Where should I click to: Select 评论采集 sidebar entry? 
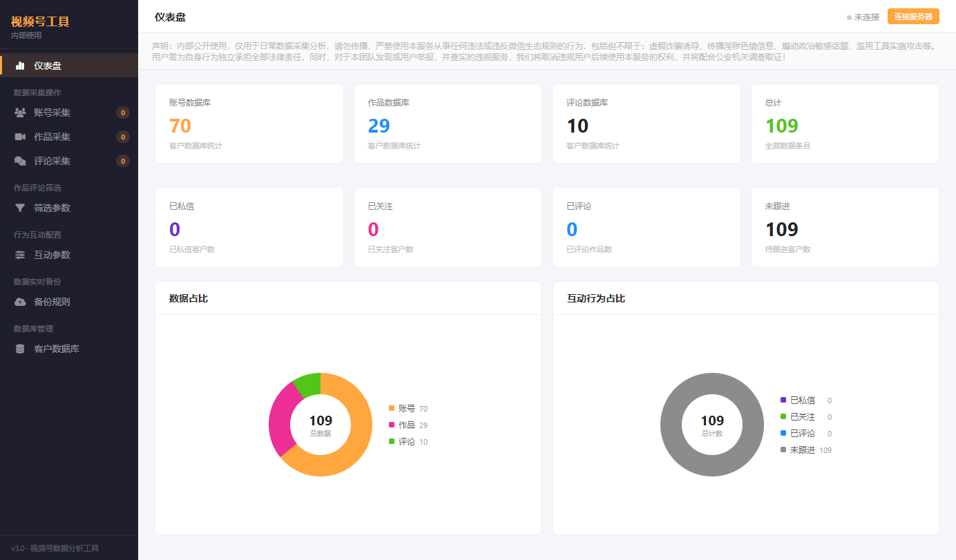pyautogui.click(x=69, y=161)
